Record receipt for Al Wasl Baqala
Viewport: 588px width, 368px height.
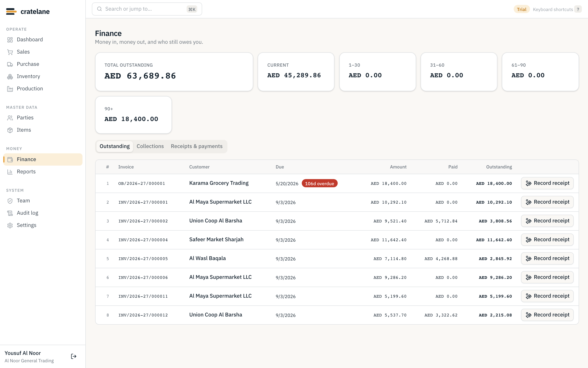point(547,258)
